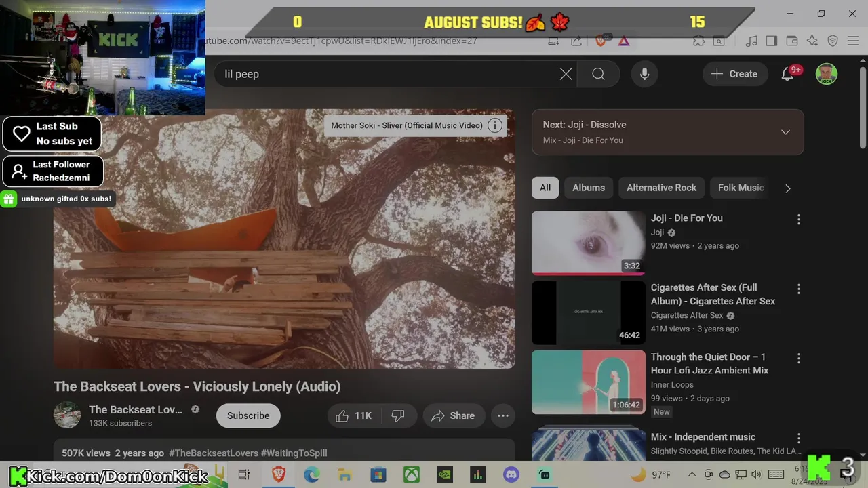The image size is (868, 488).
Task: Open the notifications bell
Action: [787, 74]
